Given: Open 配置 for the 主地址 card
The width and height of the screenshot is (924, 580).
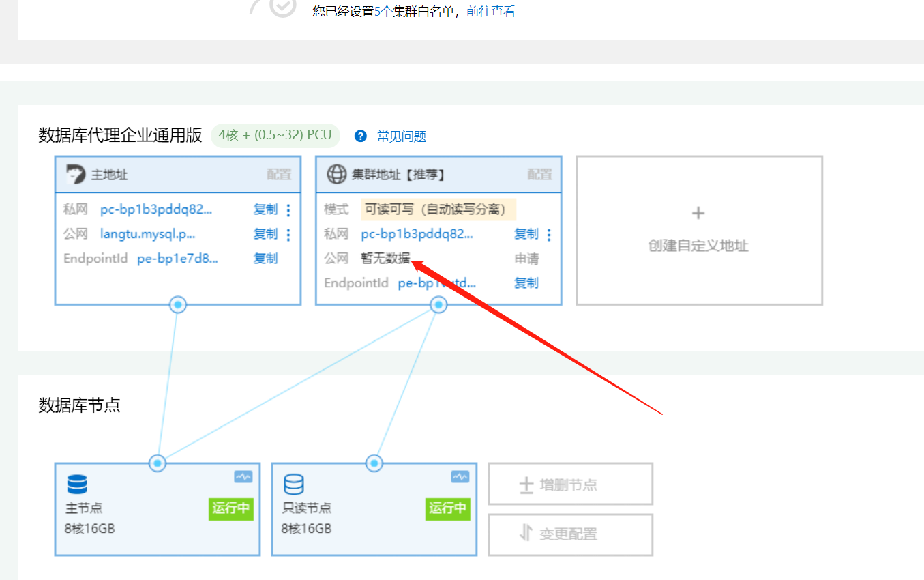Looking at the screenshot, I should 279,175.
